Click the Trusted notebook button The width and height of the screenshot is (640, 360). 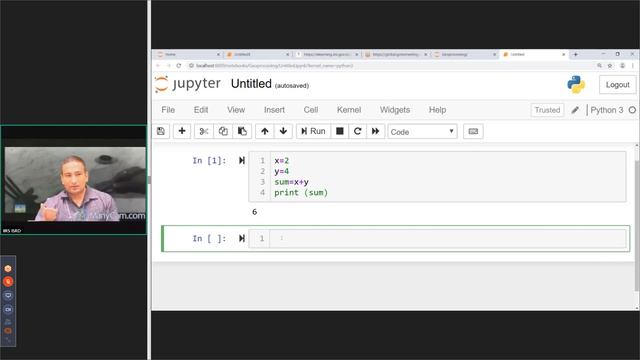(547, 110)
